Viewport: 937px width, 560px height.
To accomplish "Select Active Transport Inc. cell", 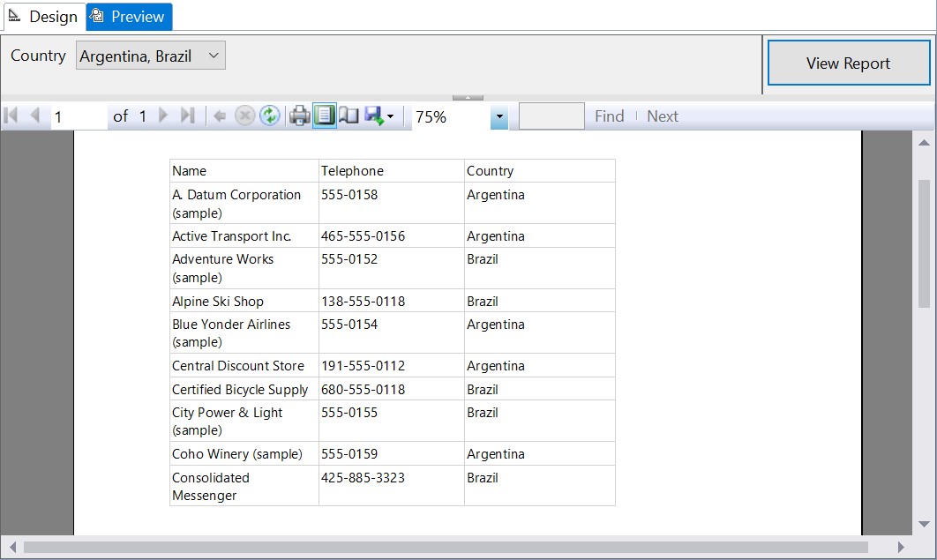I will 244,235.
